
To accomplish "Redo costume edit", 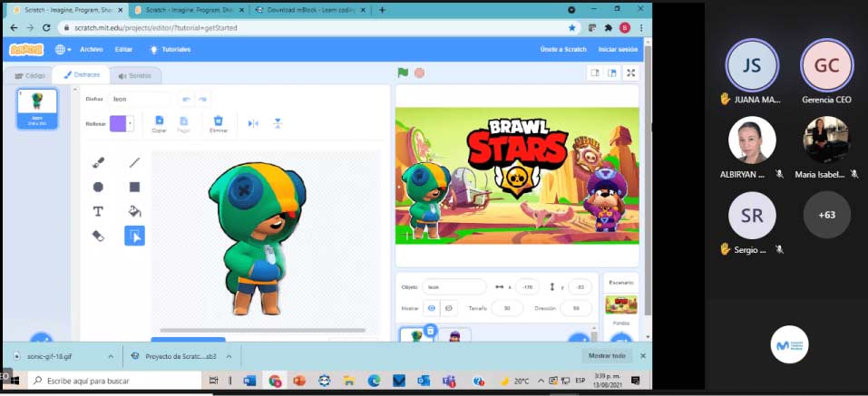I will (202, 100).
